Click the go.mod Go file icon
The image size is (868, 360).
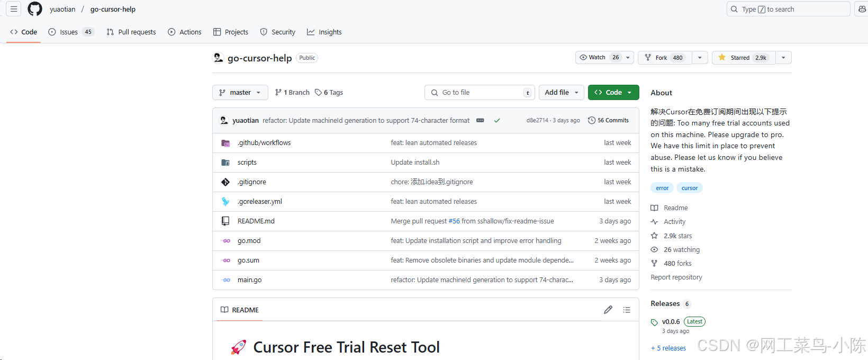coord(225,241)
